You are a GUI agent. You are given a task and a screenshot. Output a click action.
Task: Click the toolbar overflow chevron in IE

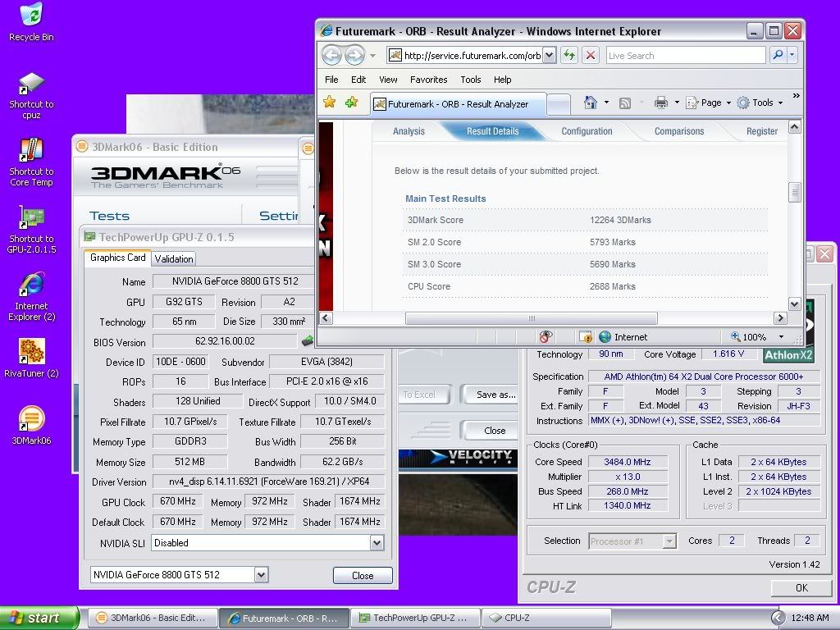pyautogui.click(x=796, y=96)
